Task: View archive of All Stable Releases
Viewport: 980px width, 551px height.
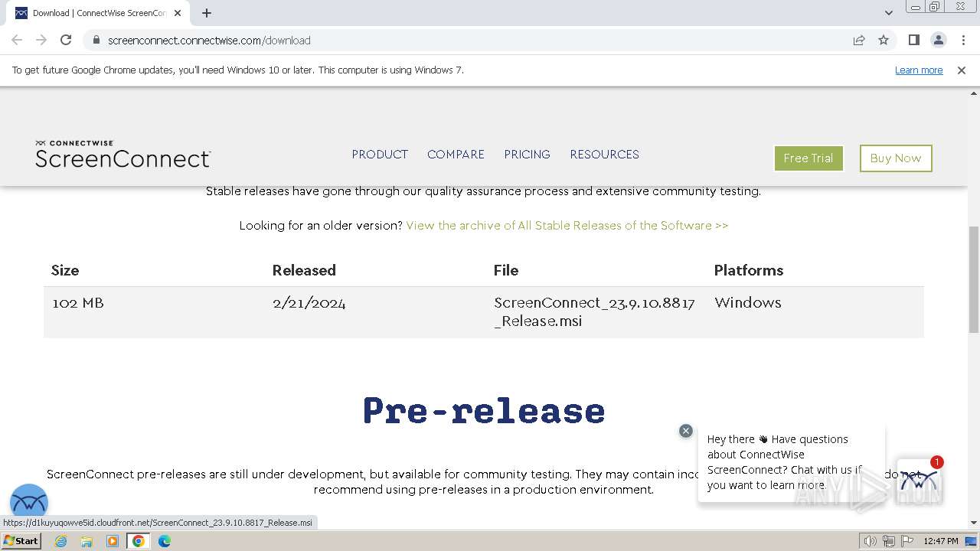Action: [567, 226]
